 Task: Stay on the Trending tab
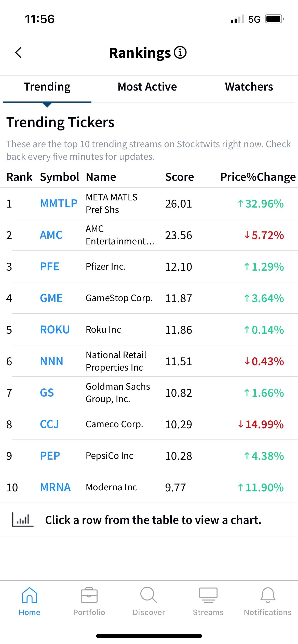[47, 87]
